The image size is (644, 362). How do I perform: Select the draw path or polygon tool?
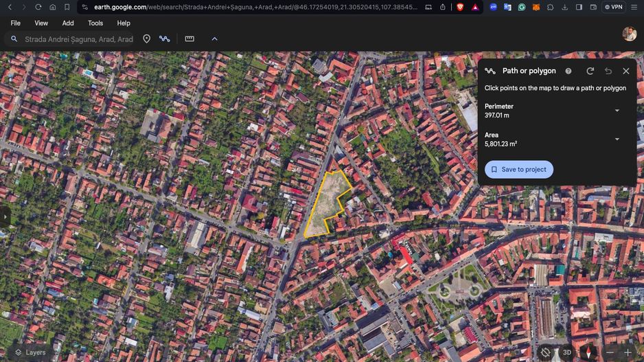(165, 39)
